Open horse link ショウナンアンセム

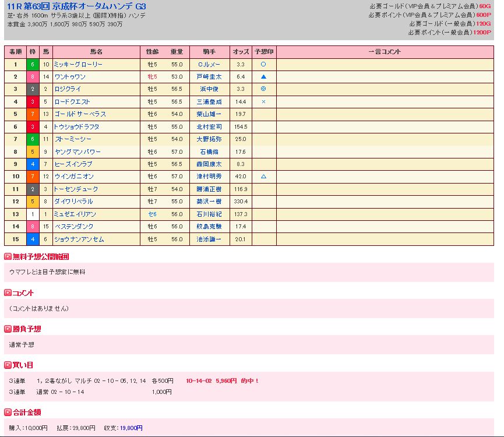tap(79, 239)
